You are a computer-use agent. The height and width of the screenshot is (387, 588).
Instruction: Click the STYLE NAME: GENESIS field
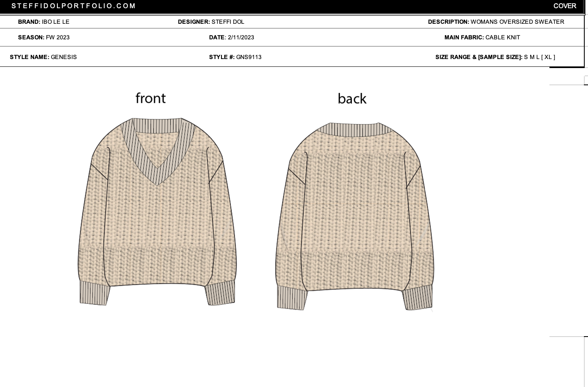[43, 57]
